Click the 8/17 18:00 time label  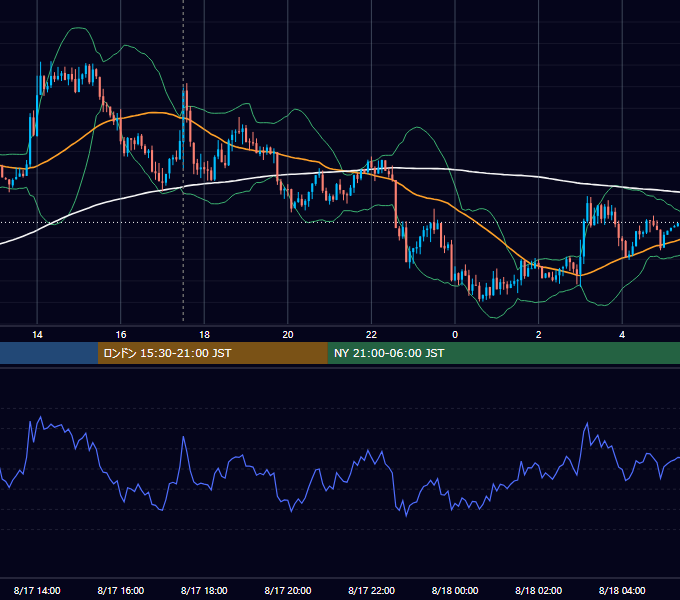point(204,590)
